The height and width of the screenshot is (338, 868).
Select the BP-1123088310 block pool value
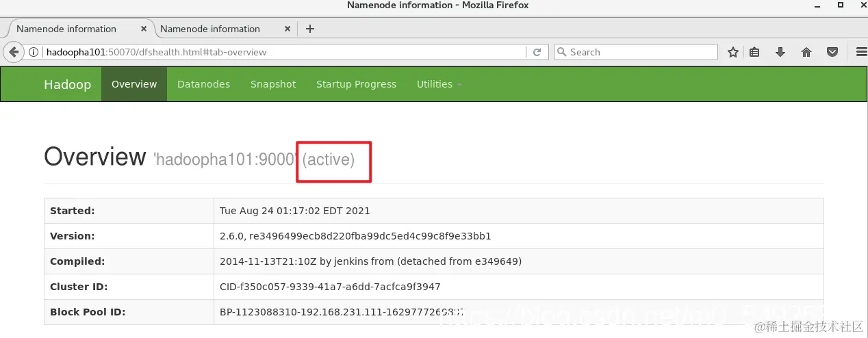[x=342, y=312]
